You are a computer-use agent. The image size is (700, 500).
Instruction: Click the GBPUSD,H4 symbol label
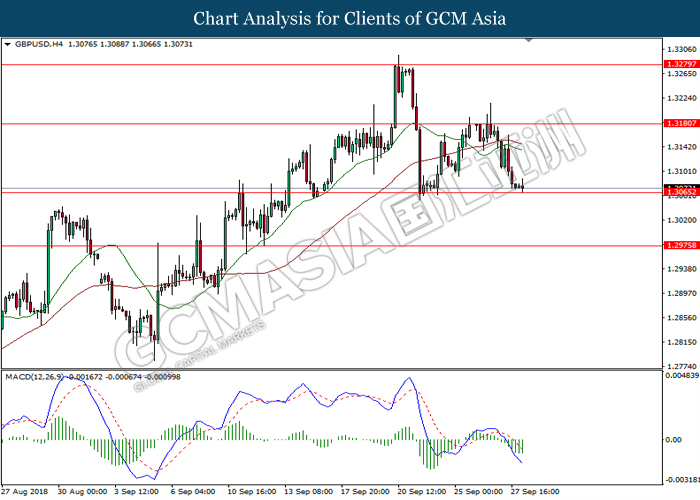coord(39,44)
